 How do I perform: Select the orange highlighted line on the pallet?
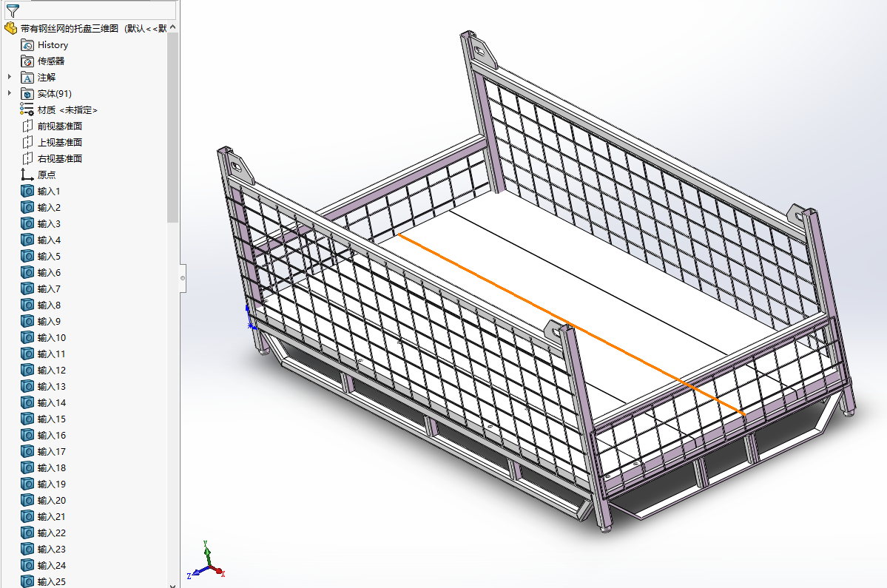pos(571,325)
